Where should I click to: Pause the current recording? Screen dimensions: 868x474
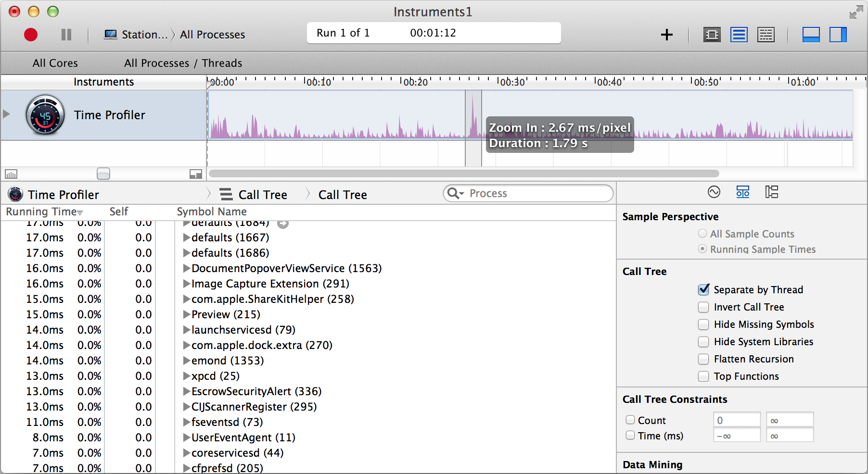click(66, 35)
